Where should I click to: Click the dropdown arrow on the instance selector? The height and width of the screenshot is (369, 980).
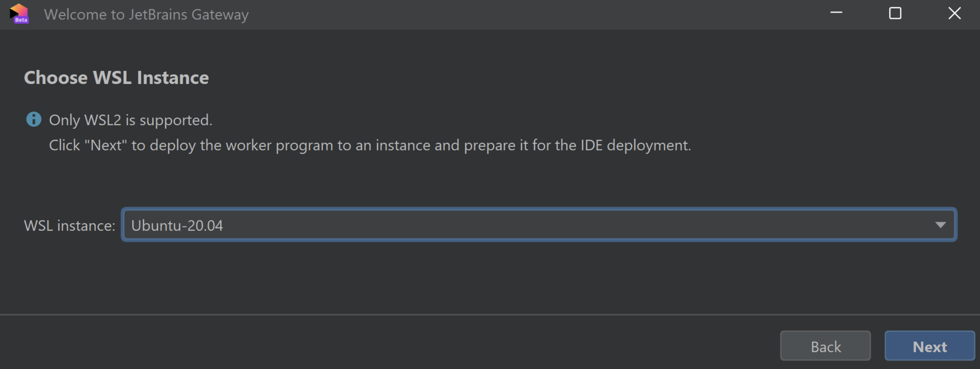point(941,225)
